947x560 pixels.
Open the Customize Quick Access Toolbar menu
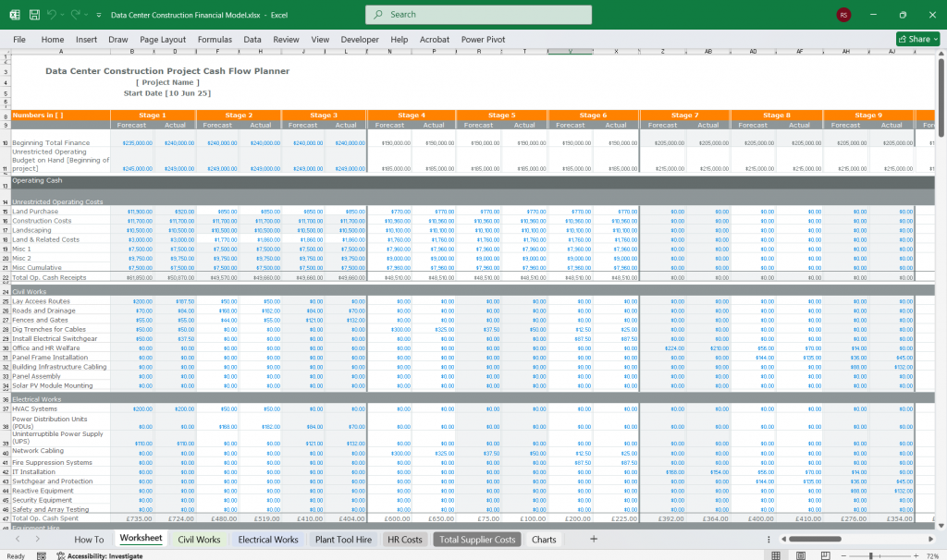[98, 14]
